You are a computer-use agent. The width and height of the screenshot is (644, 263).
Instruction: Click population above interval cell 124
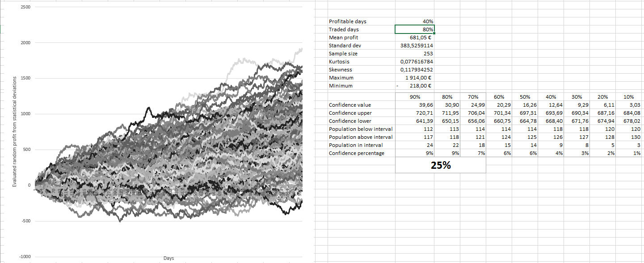[x=499, y=137]
